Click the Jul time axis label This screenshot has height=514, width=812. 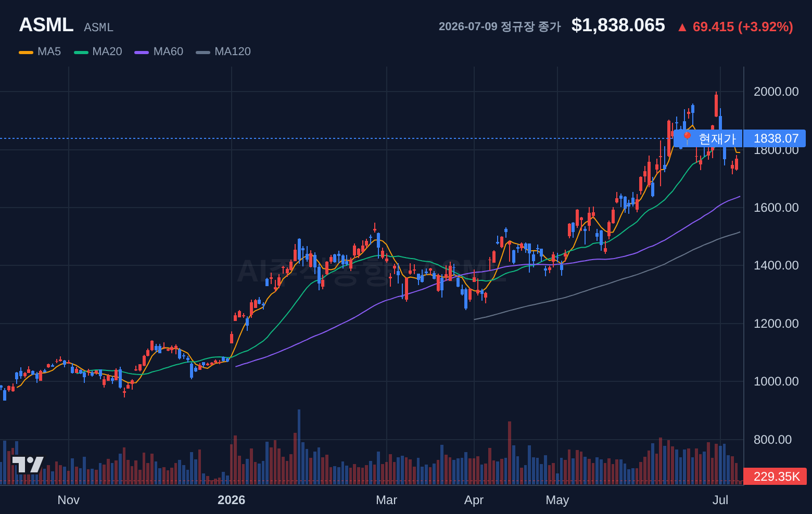click(x=720, y=500)
